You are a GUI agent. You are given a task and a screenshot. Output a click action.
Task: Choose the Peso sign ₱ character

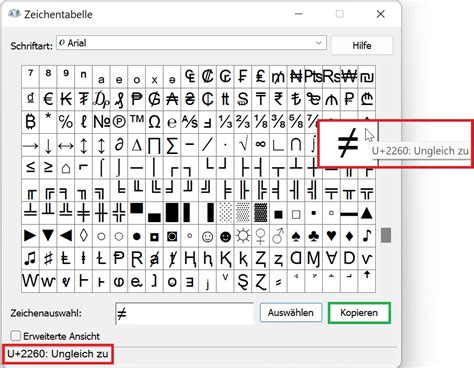pyautogui.click(x=137, y=99)
